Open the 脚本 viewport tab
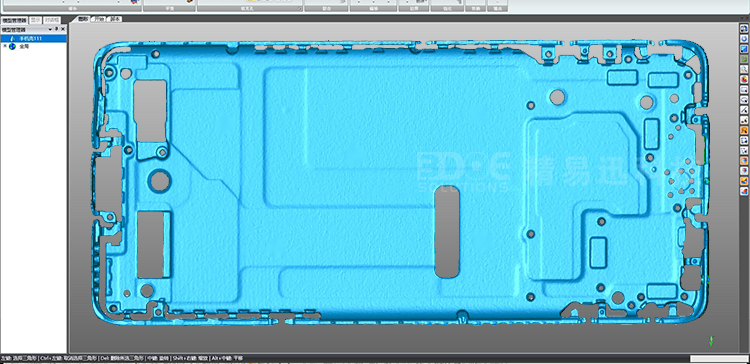 coord(115,20)
